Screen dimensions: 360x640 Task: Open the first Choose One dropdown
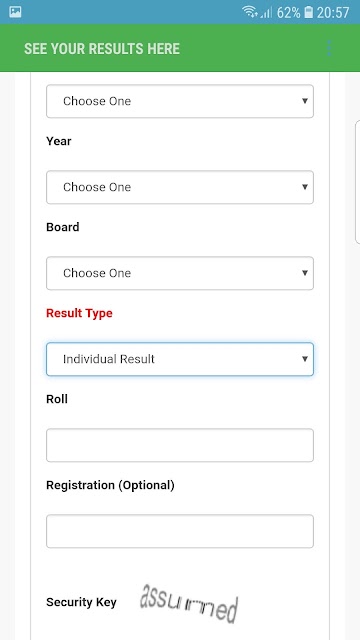click(x=180, y=101)
